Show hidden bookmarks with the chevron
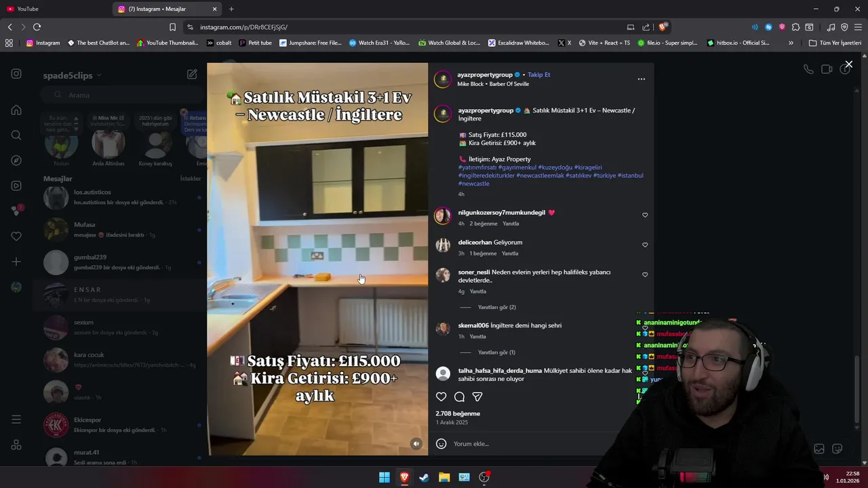This screenshot has height=488, width=868. (x=791, y=43)
